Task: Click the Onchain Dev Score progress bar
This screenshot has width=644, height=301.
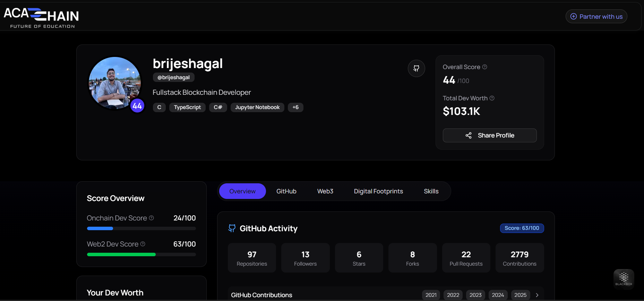Action: 141,228
